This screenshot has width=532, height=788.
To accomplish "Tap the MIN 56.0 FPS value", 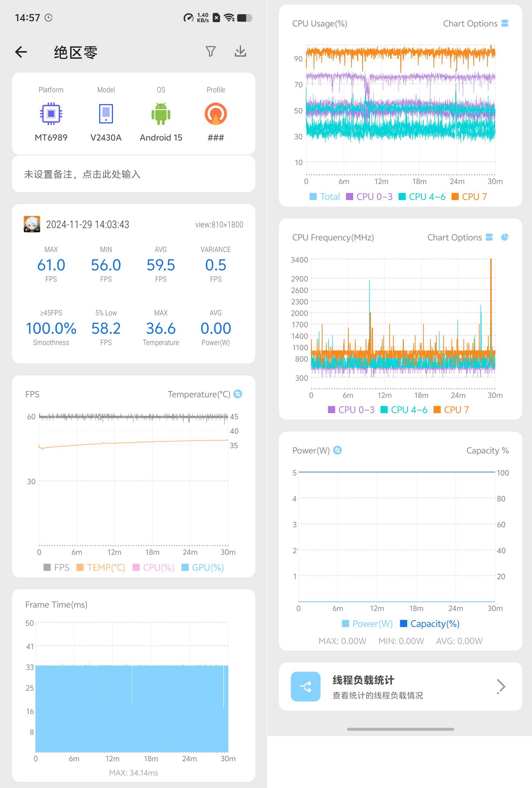I will pos(106,265).
